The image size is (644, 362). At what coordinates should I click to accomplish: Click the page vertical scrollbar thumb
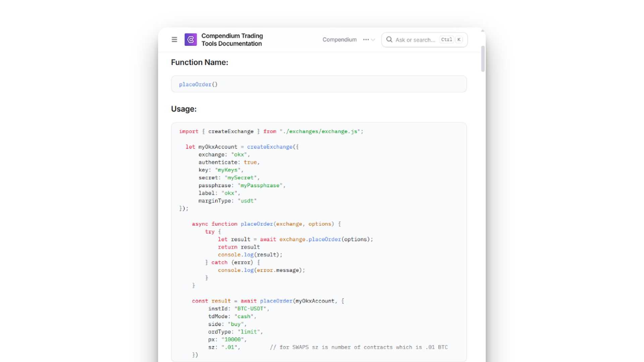(x=483, y=59)
